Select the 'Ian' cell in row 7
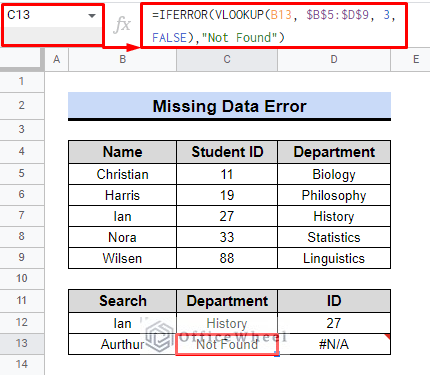This screenshot has width=430, height=375. (x=122, y=216)
